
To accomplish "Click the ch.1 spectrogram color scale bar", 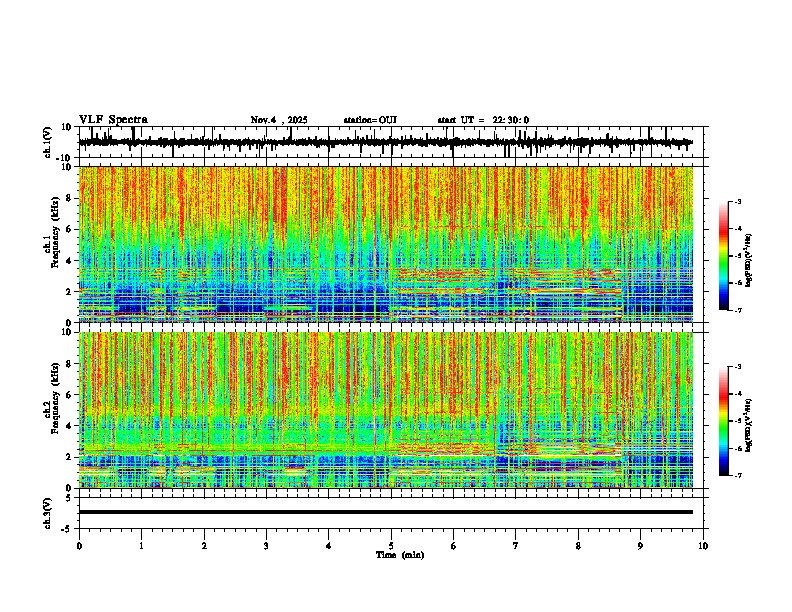I will click(x=723, y=255).
